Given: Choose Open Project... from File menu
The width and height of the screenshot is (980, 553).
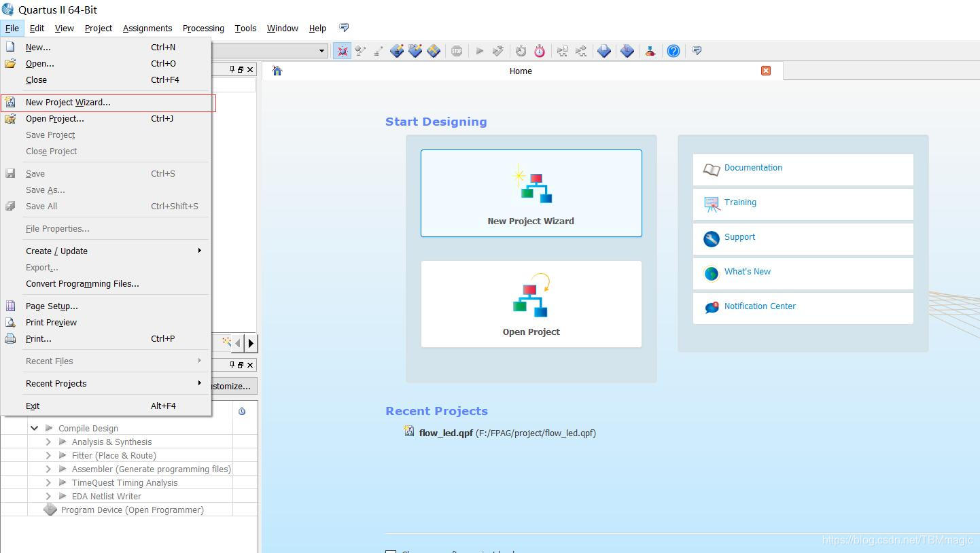Looking at the screenshot, I should click(106, 118).
